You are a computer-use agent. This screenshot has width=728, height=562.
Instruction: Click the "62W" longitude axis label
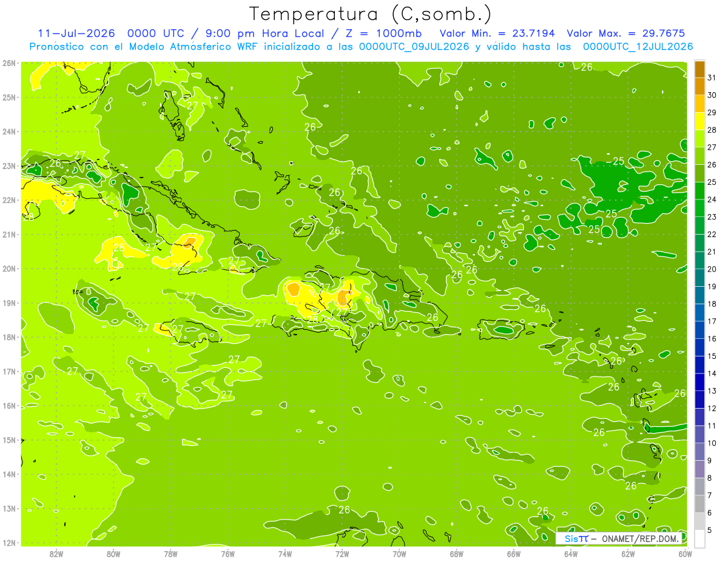click(x=628, y=554)
